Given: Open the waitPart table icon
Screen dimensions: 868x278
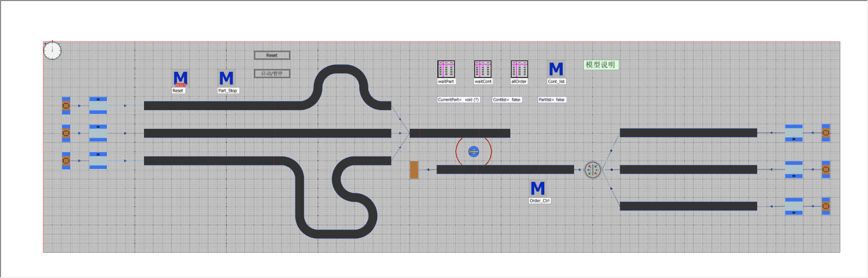Looking at the screenshot, I should pyautogui.click(x=446, y=69).
